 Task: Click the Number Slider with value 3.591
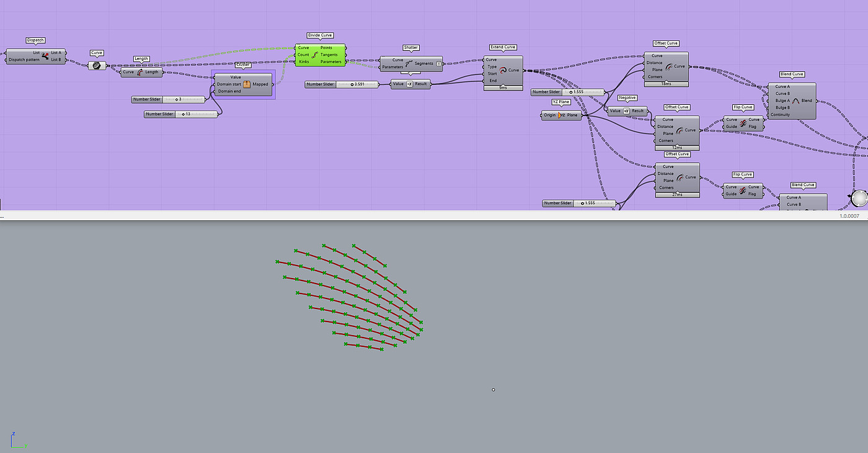(x=342, y=84)
